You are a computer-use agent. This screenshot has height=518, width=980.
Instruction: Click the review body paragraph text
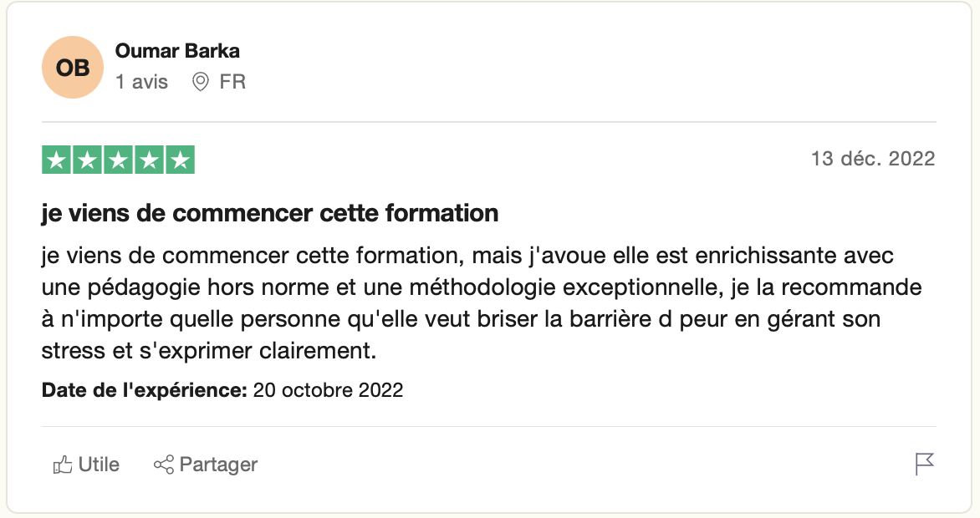(x=482, y=303)
